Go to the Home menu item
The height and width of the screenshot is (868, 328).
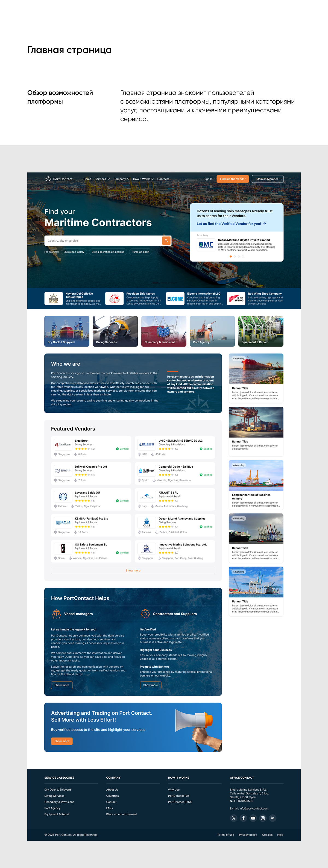coord(87,179)
